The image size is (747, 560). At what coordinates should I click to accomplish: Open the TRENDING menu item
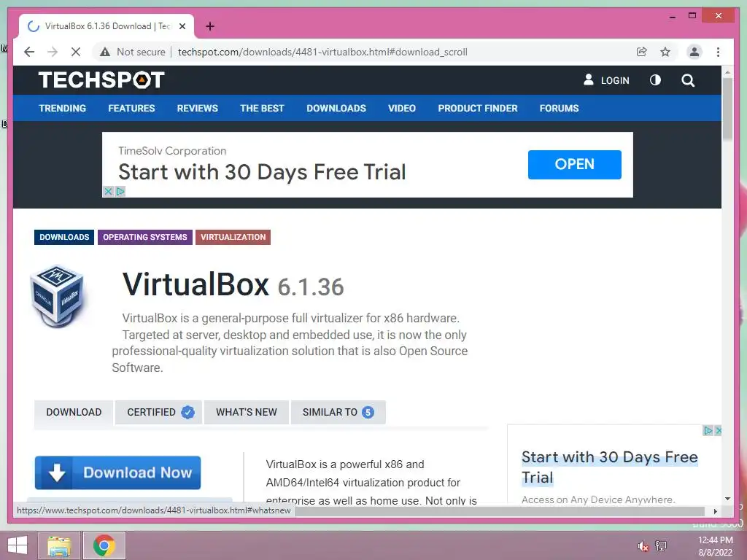[x=63, y=108]
